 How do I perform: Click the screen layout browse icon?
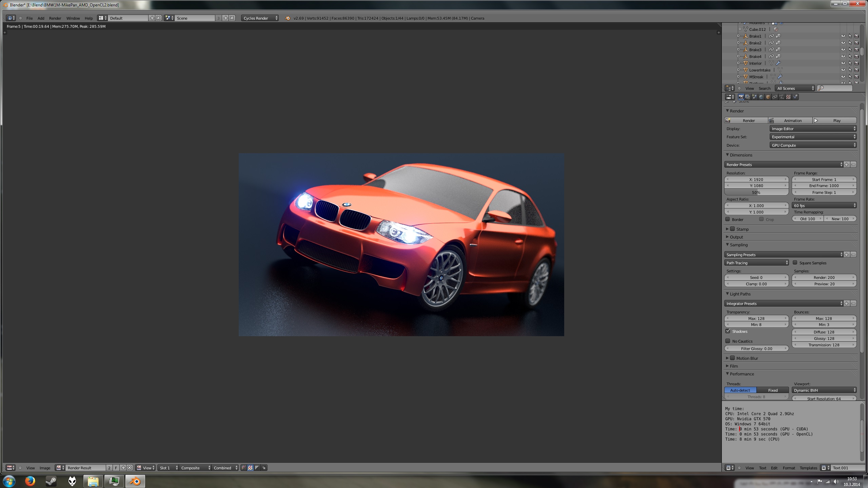(102, 18)
